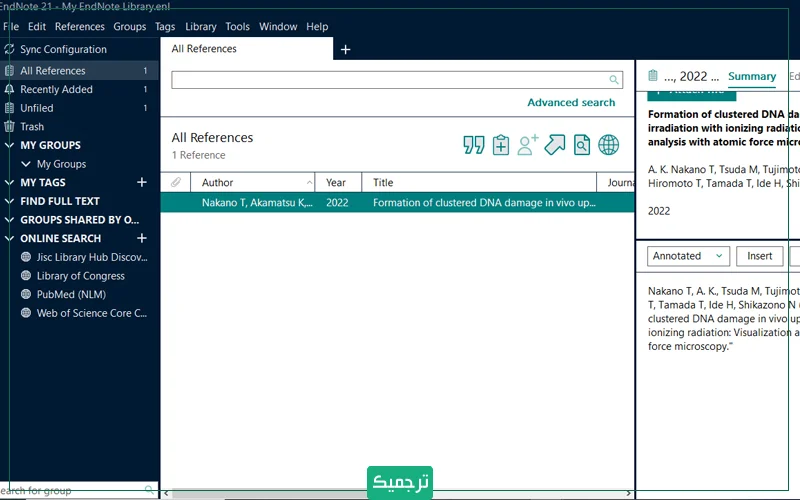Add a new tag with plus icon
This screenshot has width=800, height=500.
142,182
